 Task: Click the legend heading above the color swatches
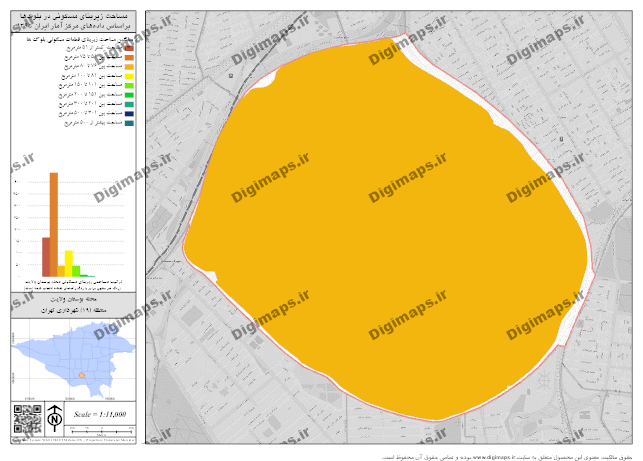point(78,39)
